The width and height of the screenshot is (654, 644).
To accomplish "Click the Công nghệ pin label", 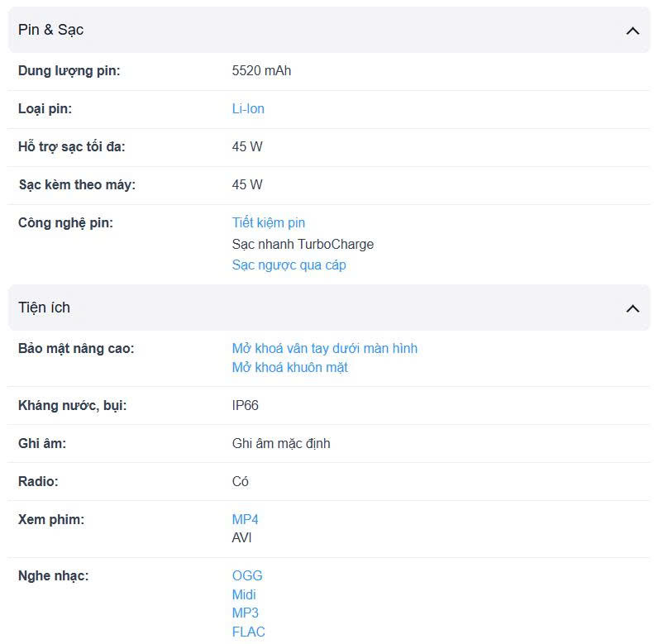I will click(65, 223).
